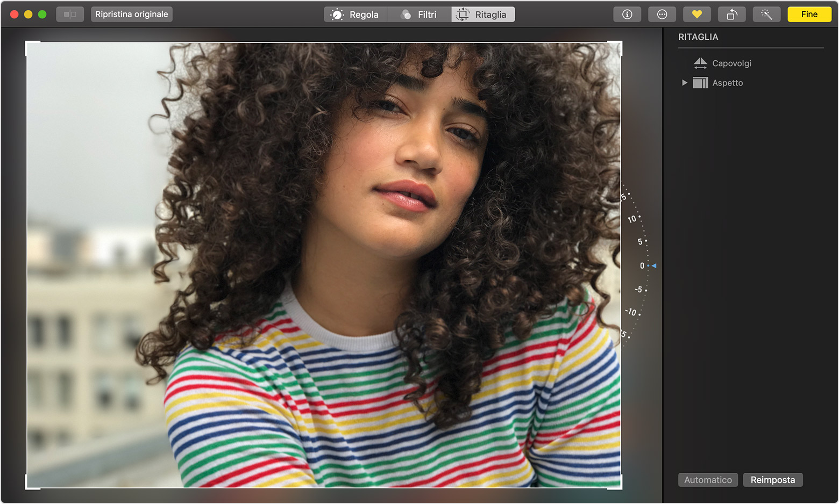839x504 pixels.
Task: Click the Capovolgi label
Action: 731,63
